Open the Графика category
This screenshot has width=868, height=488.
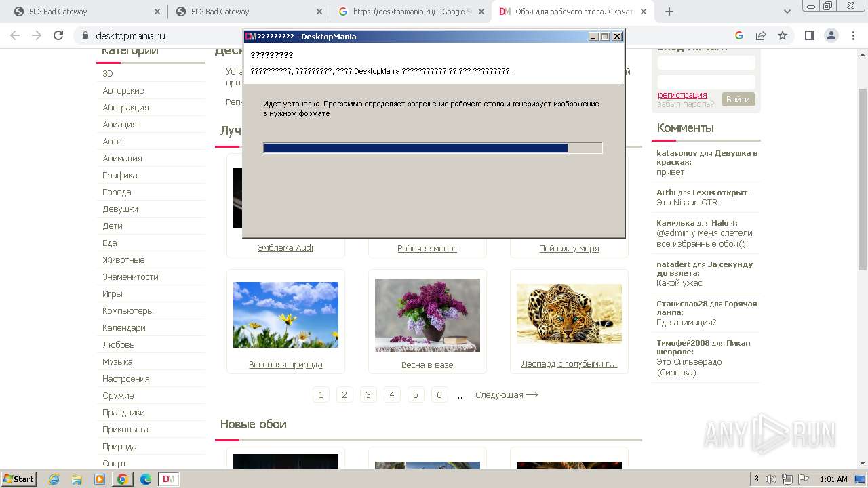[120, 175]
